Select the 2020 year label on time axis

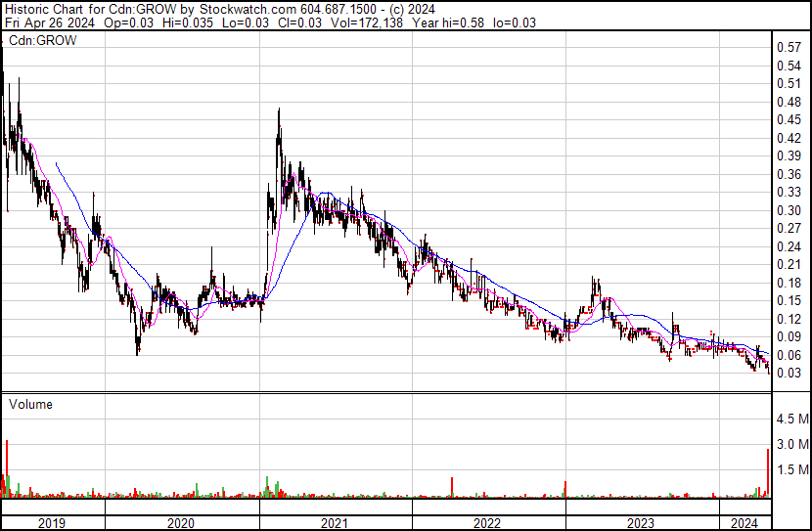coord(181,523)
